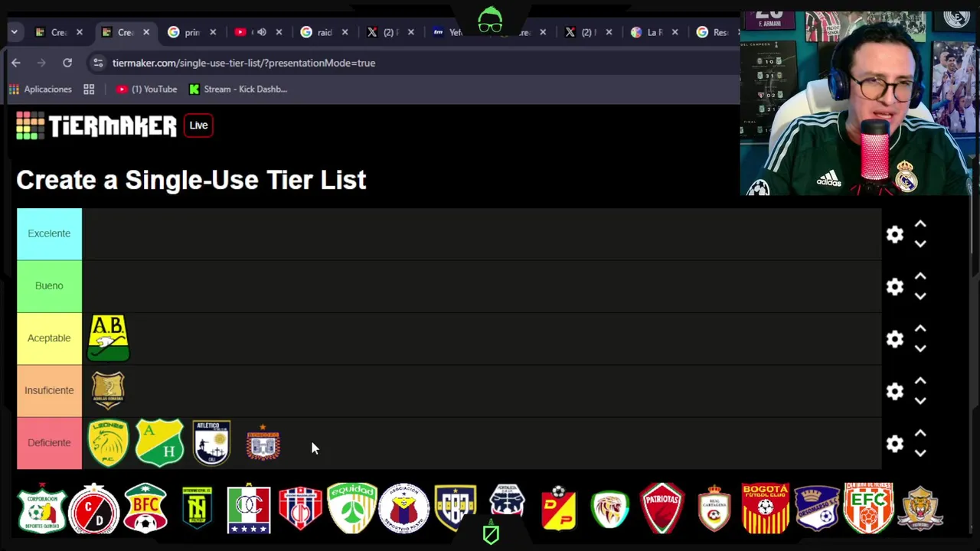Close the active TierMaker tab
Image resolution: width=980 pixels, height=551 pixels.
click(145, 32)
